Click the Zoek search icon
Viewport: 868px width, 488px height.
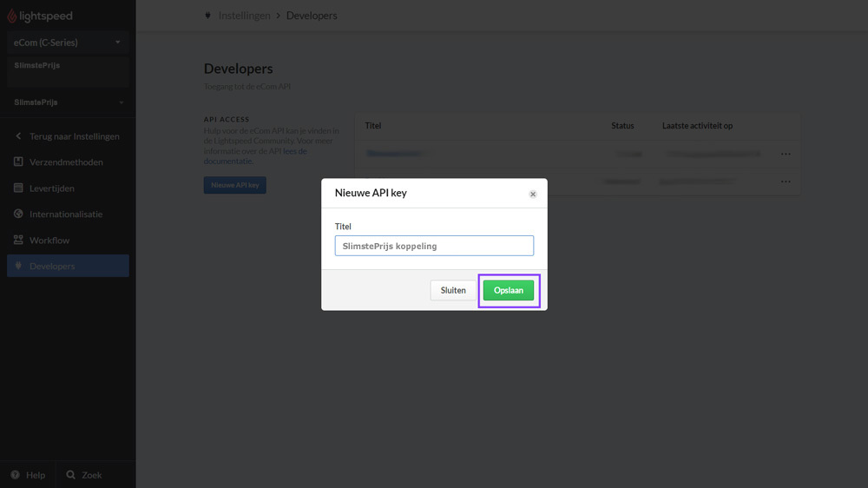click(70, 475)
